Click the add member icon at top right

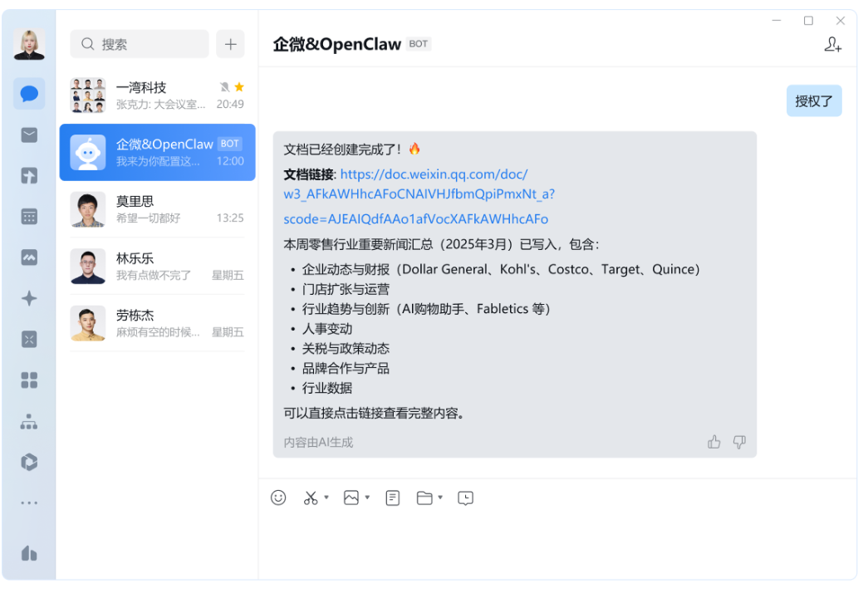pos(833,46)
